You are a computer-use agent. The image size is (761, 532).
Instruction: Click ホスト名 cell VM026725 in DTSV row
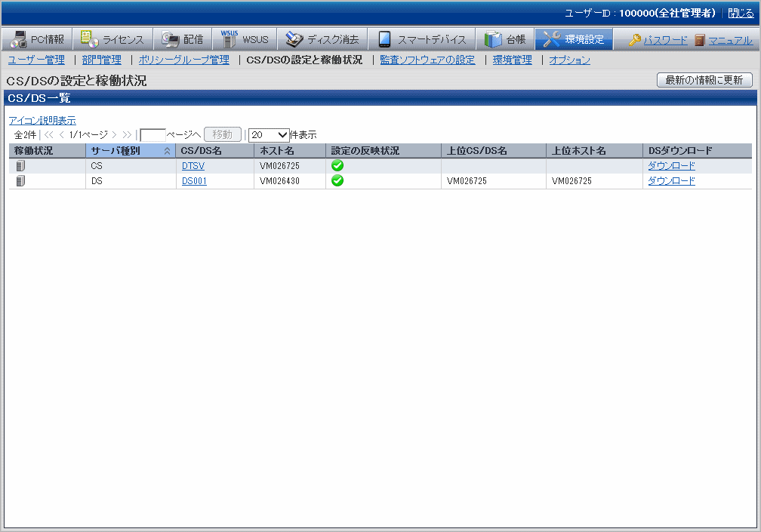(279, 166)
